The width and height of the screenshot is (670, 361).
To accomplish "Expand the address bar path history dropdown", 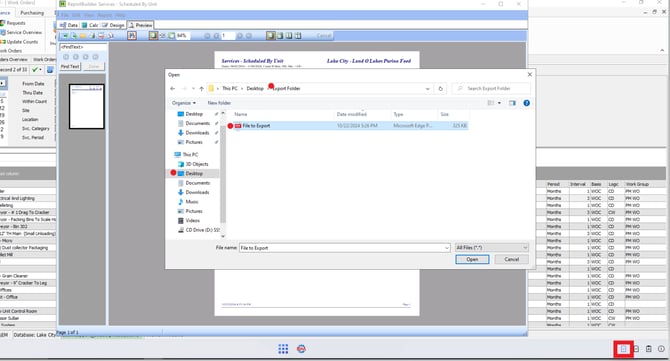I will [x=427, y=89].
